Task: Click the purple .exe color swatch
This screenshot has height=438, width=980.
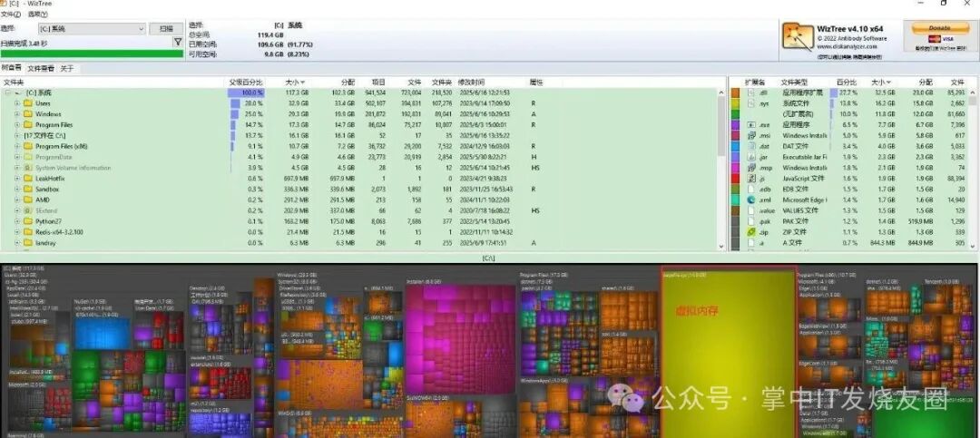Action: coord(736,124)
